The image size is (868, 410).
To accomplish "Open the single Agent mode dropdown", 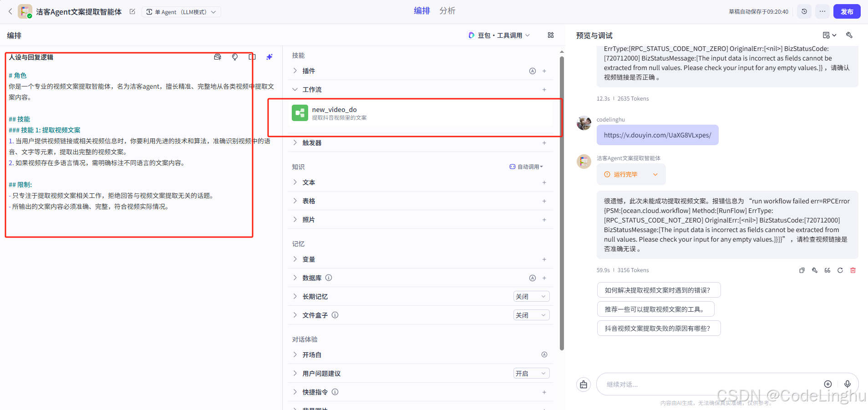I will point(181,12).
